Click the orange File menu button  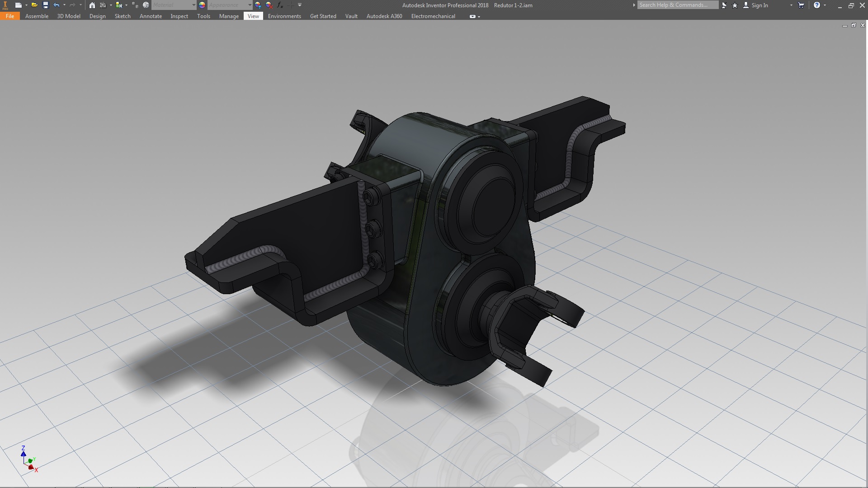click(10, 16)
